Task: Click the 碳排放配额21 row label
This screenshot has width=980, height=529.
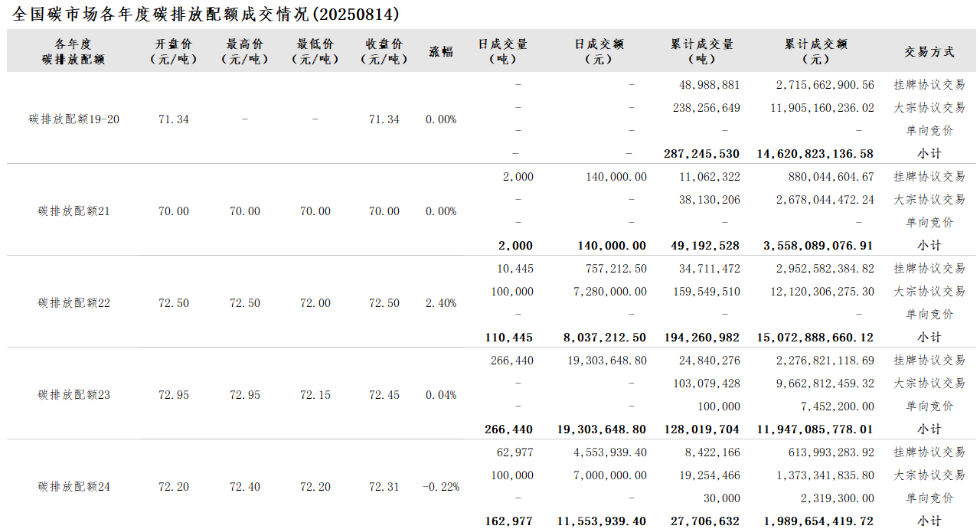Action: click(74, 211)
